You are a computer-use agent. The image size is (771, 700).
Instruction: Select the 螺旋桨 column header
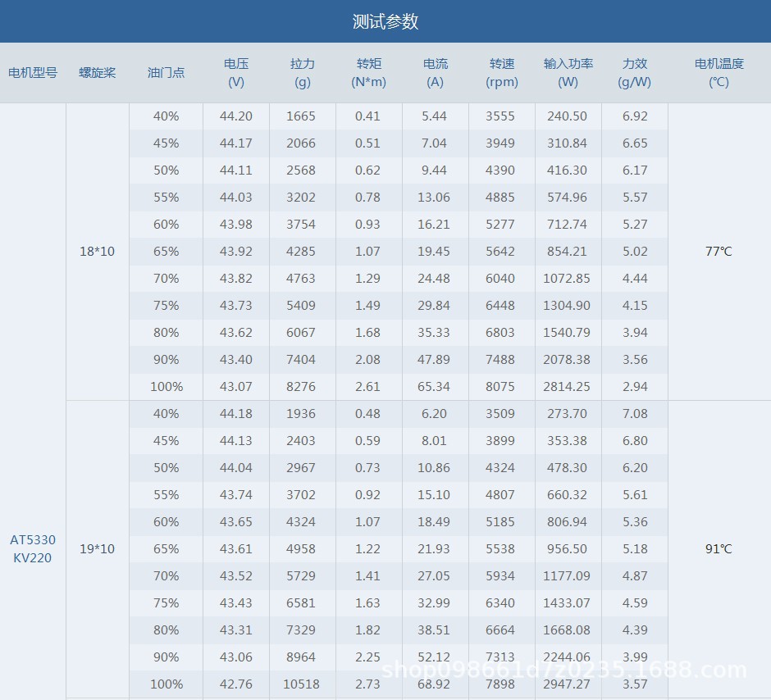(x=98, y=73)
